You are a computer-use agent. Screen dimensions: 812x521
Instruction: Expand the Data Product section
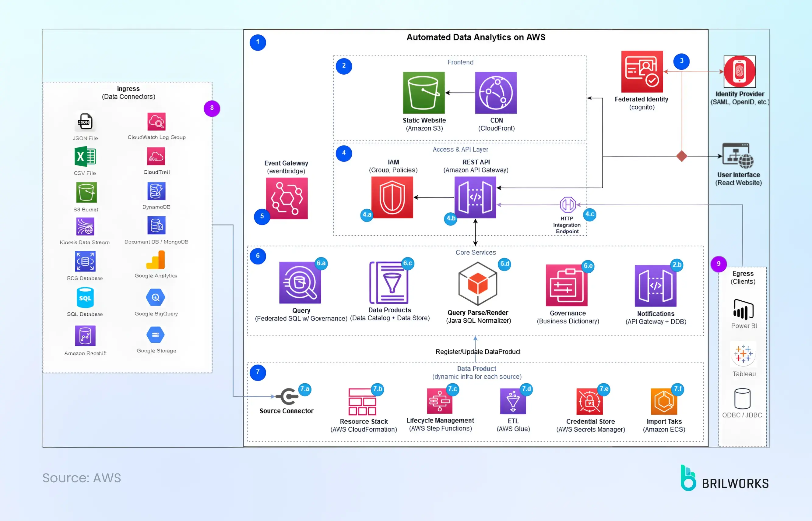tap(476, 368)
